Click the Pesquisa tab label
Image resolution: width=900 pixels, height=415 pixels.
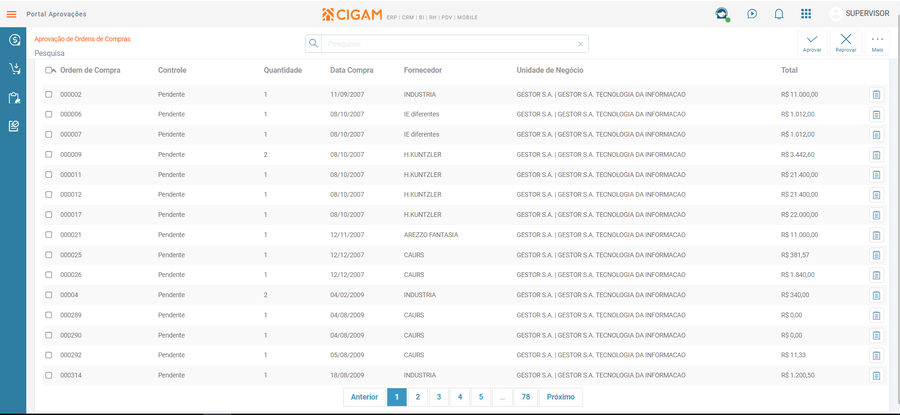point(49,53)
